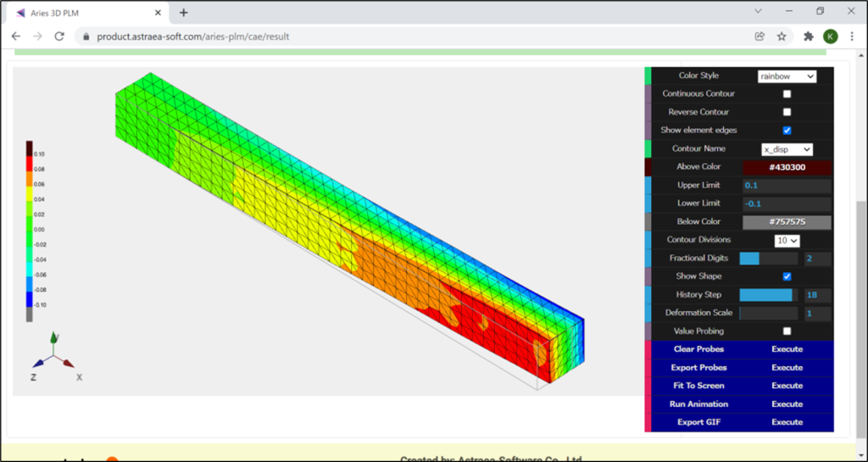868x462 pixels.
Task: Open the Contour Divisions 10 dropdown
Action: 787,241
